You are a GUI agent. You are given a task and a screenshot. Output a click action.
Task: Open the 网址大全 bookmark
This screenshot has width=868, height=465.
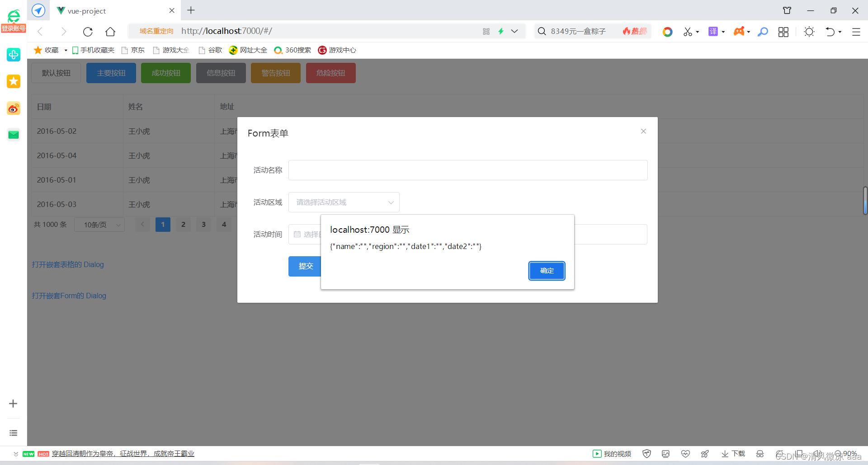(x=248, y=50)
